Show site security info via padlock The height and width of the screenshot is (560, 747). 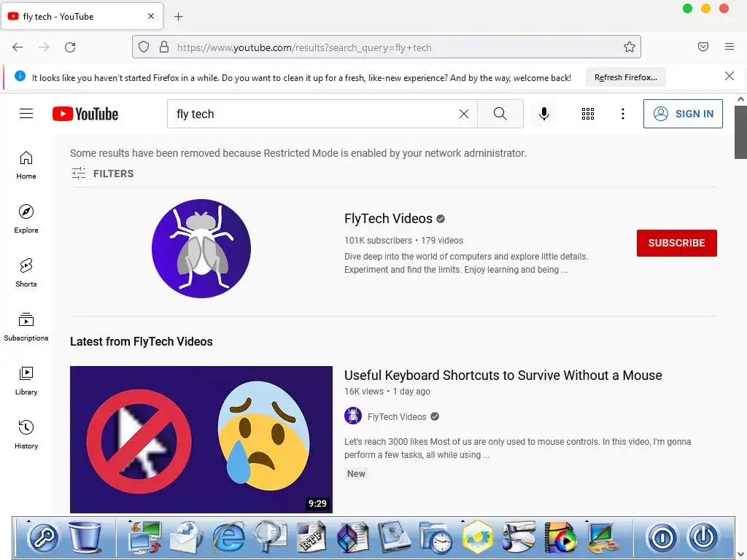[164, 47]
